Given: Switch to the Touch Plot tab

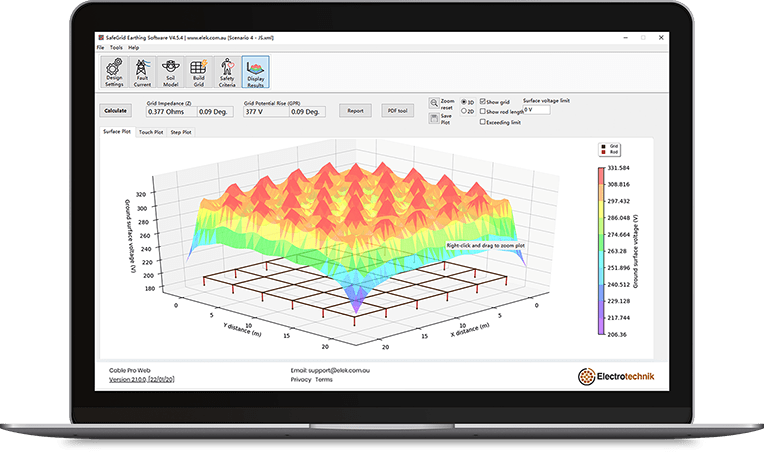Looking at the screenshot, I should coord(151,132).
